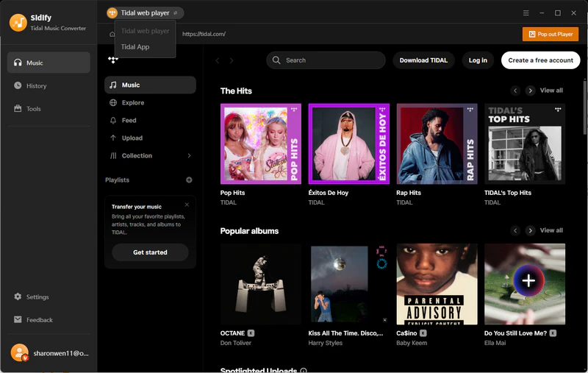Close the Transfer your music card
The image size is (588, 373).
(187, 205)
